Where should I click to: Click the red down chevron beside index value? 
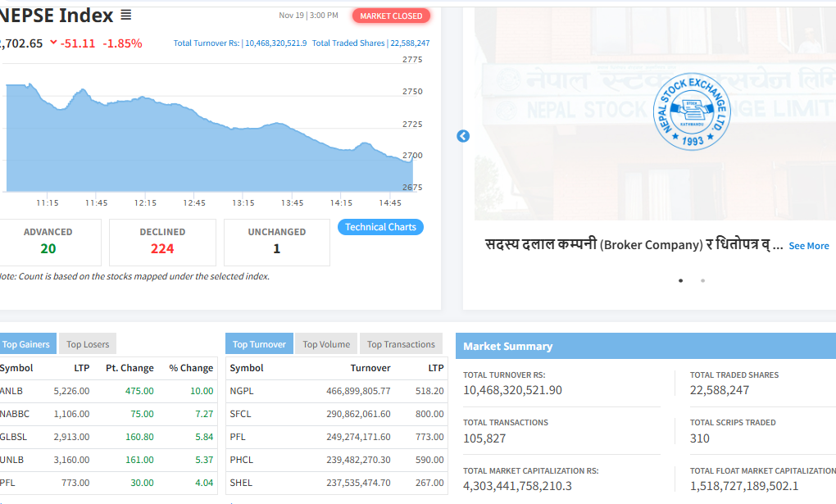53,42
